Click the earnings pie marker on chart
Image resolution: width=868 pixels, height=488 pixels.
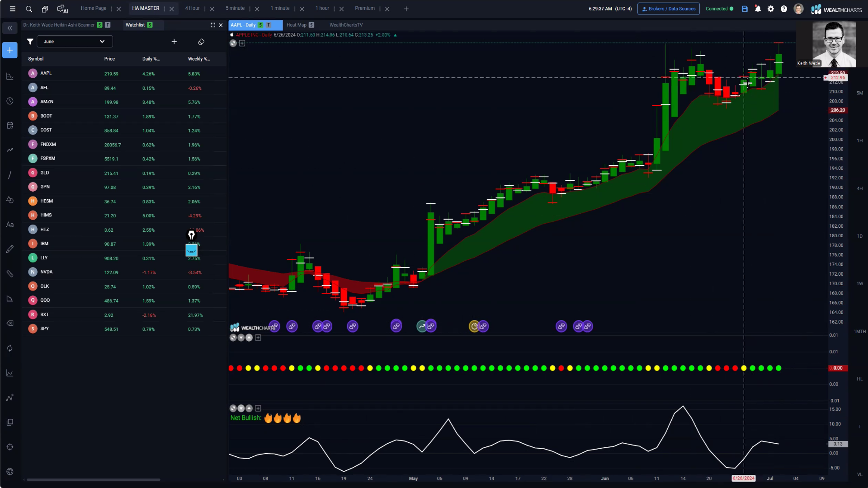[474, 326]
